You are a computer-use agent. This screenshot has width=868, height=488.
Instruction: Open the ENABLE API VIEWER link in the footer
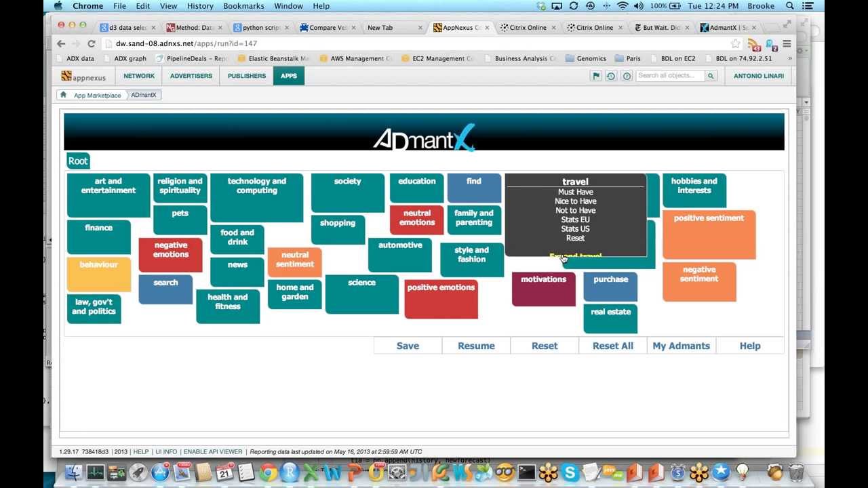(213, 451)
